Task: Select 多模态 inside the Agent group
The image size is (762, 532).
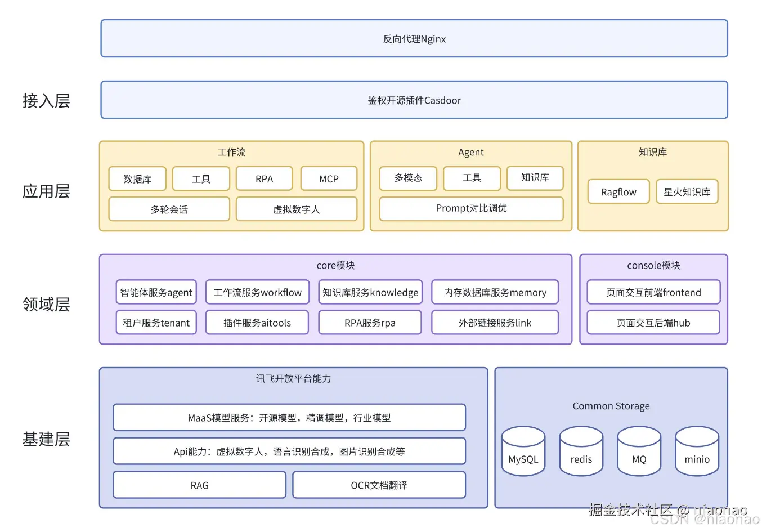Action: (408, 178)
